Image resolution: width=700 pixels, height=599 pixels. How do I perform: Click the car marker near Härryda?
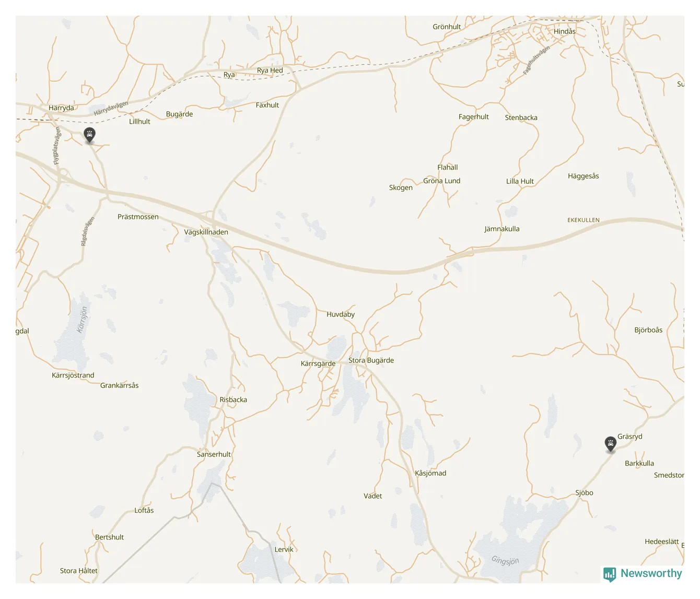90,135
